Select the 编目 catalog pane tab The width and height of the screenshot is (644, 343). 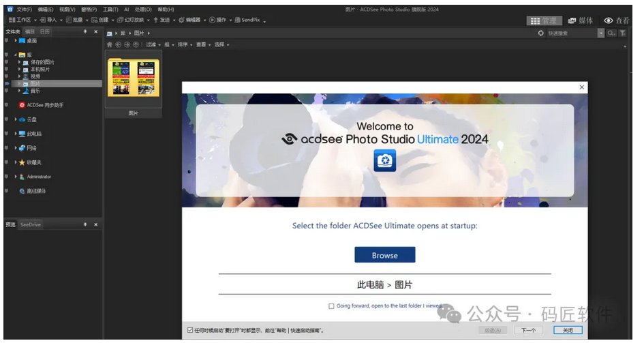(x=29, y=31)
